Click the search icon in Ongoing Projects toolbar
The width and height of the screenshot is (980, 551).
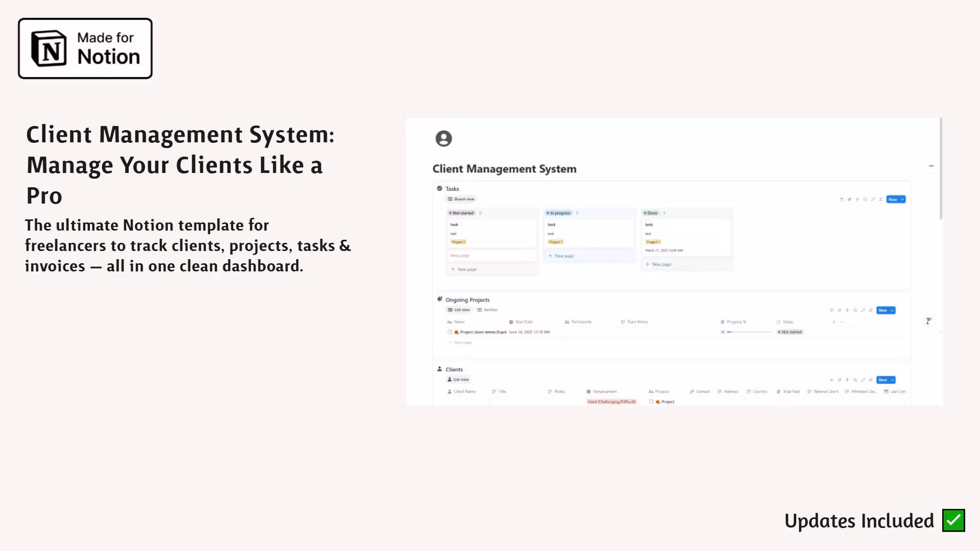(x=855, y=310)
